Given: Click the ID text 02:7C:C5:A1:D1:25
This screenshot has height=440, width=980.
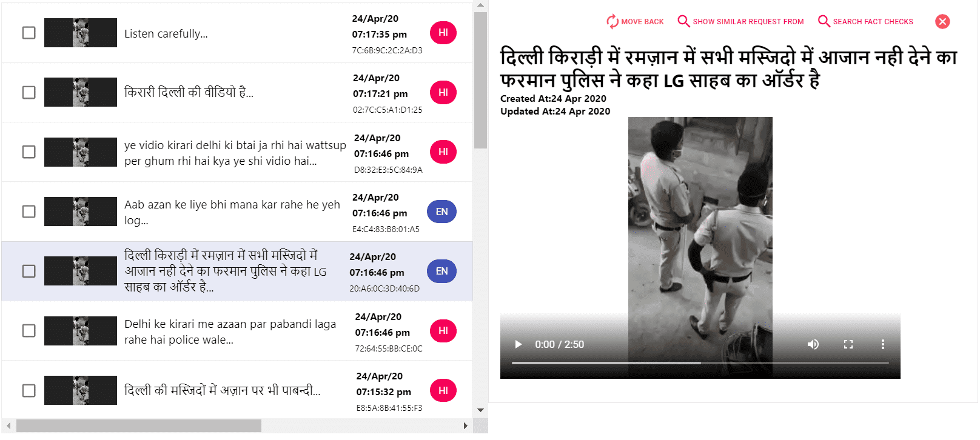Looking at the screenshot, I should 388,110.
